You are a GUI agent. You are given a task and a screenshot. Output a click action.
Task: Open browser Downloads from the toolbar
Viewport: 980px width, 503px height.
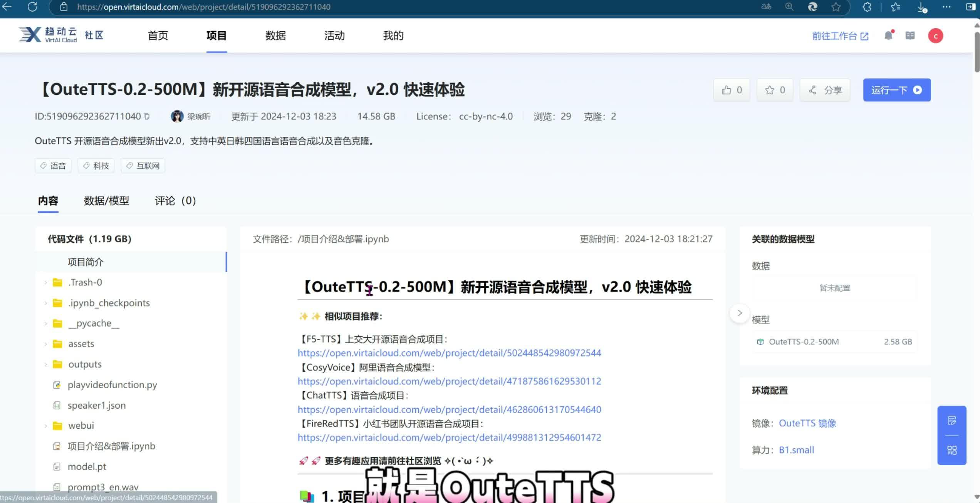coord(921,7)
